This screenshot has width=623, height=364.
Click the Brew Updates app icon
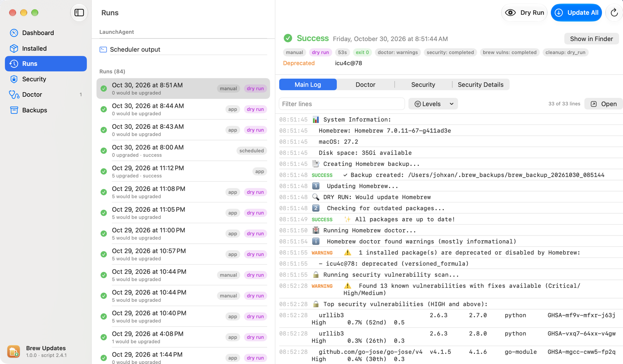pyautogui.click(x=14, y=351)
